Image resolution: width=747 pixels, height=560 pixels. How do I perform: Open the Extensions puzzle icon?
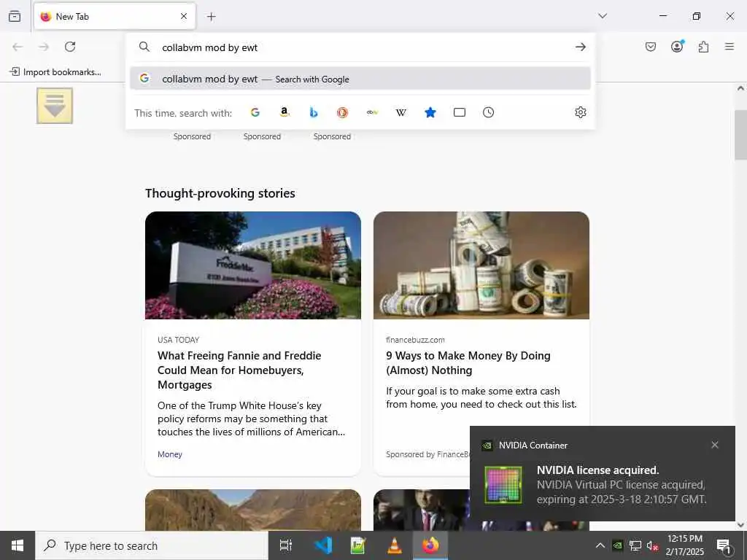[703, 47]
